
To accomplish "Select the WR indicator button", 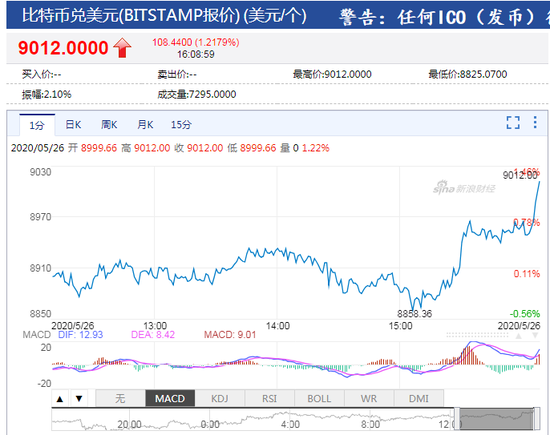I will [x=369, y=399].
